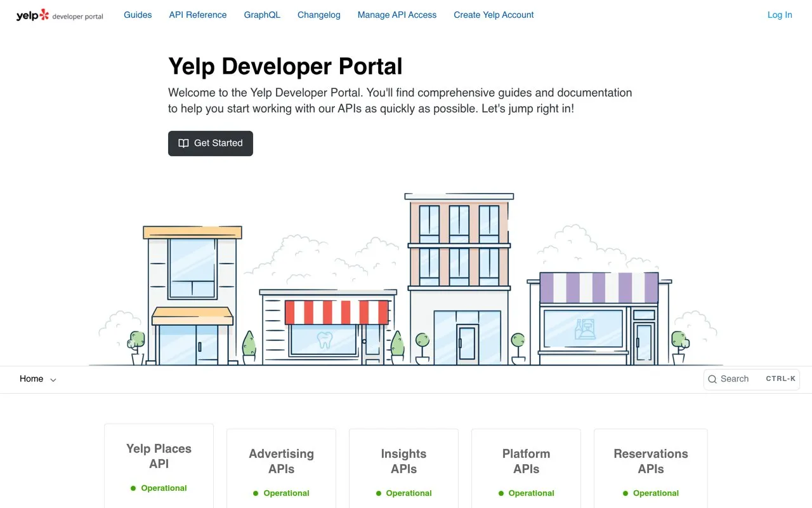Click Operational status under Insights APIs
Viewport: 812px width, 508px height.
(403, 493)
